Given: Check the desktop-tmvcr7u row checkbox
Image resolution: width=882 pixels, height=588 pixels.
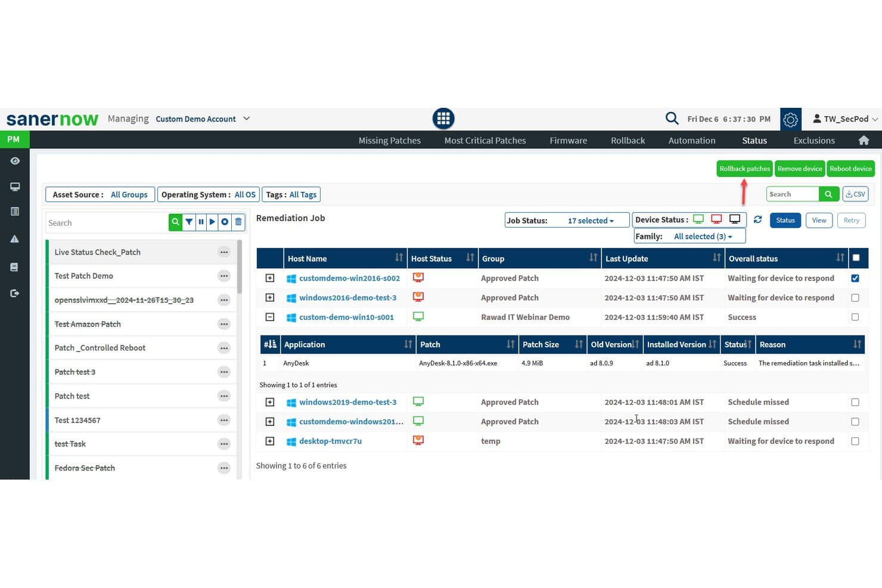Looking at the screenshot, I should pos(855,441).
